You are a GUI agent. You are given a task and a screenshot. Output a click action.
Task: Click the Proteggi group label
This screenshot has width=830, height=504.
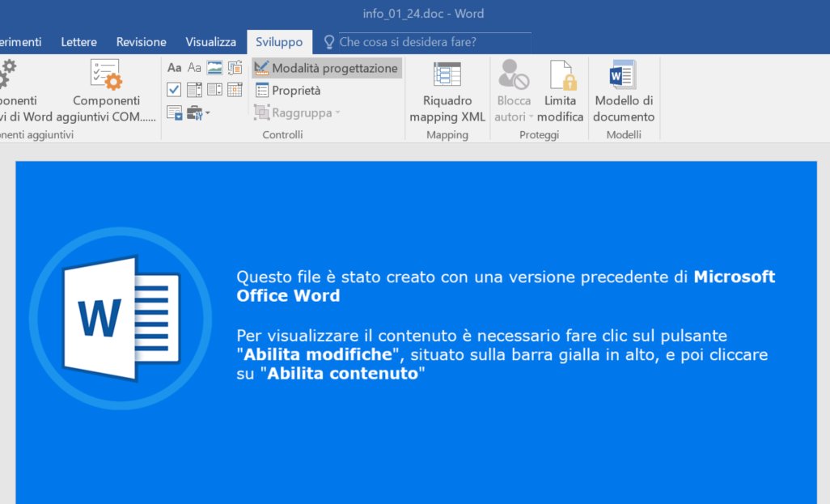539,134
